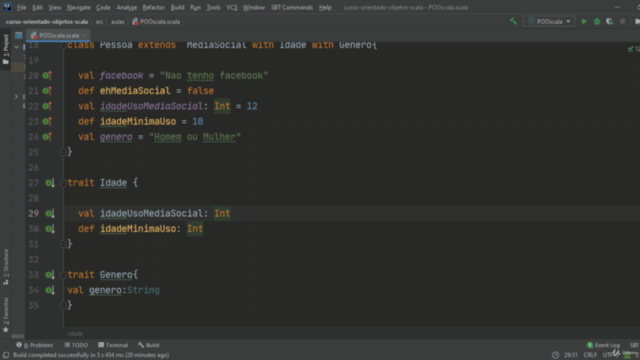The width and height of the screenshot is (640, 360).
Task: Open the Terminal tool window
Action: tap(113, 345)
